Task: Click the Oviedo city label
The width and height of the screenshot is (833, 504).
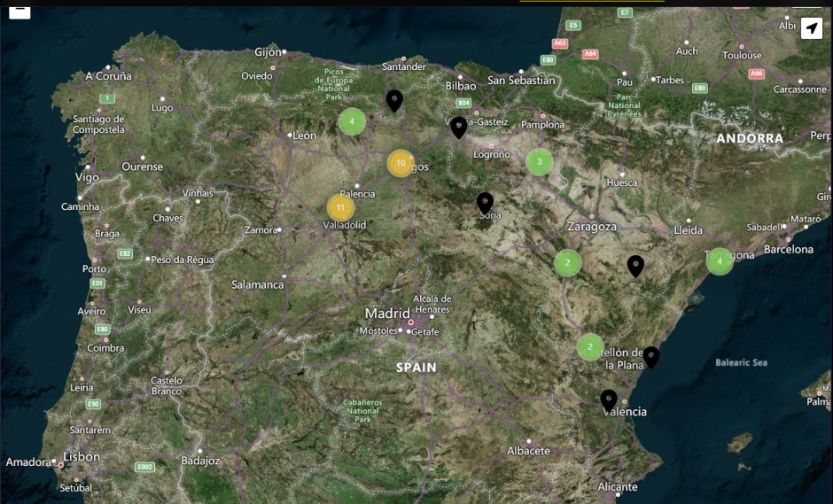Action: point(257,76)
